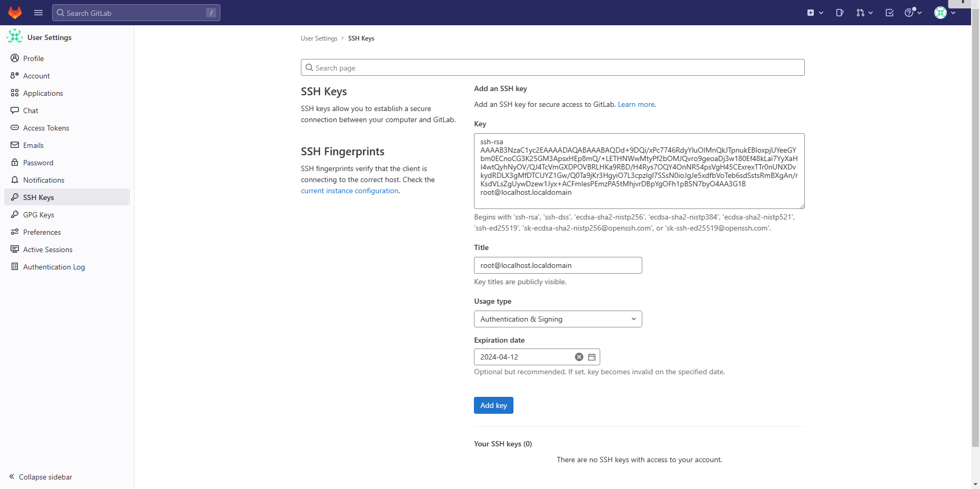Viewport: 980px width, 489px height.
Task: Open the hamburger navigation menu
Action: click(38, 13)
